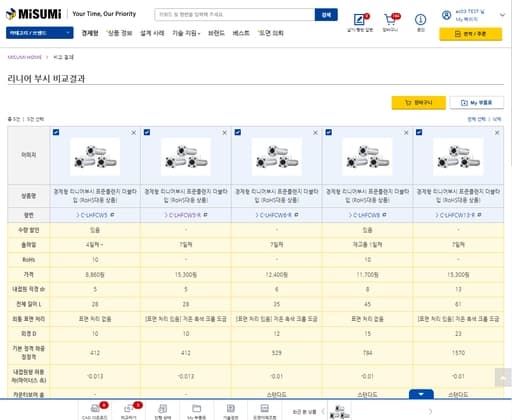Click the My 부품표 button
The image size is (512, 420).
click(x=477, y=103)
